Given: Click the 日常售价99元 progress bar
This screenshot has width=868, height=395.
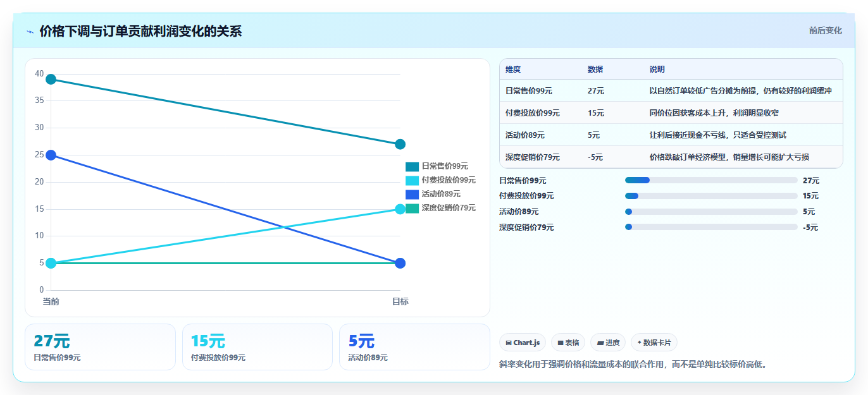Looking at the screenshot, I should [x=711, y=180].
